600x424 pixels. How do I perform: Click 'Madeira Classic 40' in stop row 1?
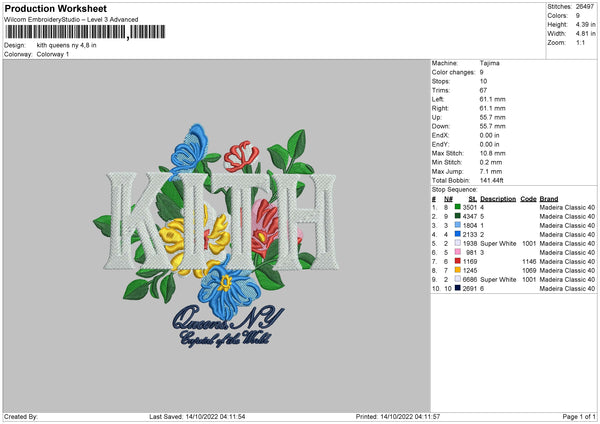567,207
